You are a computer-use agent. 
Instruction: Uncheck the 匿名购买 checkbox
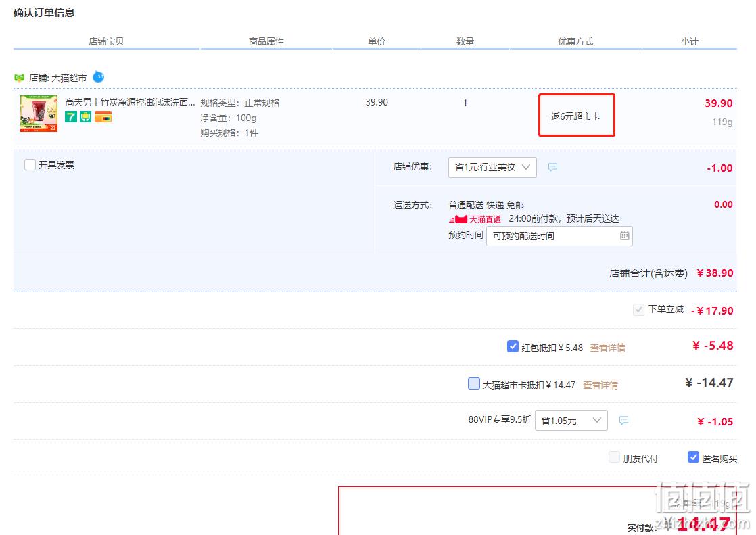pos(693,457)
